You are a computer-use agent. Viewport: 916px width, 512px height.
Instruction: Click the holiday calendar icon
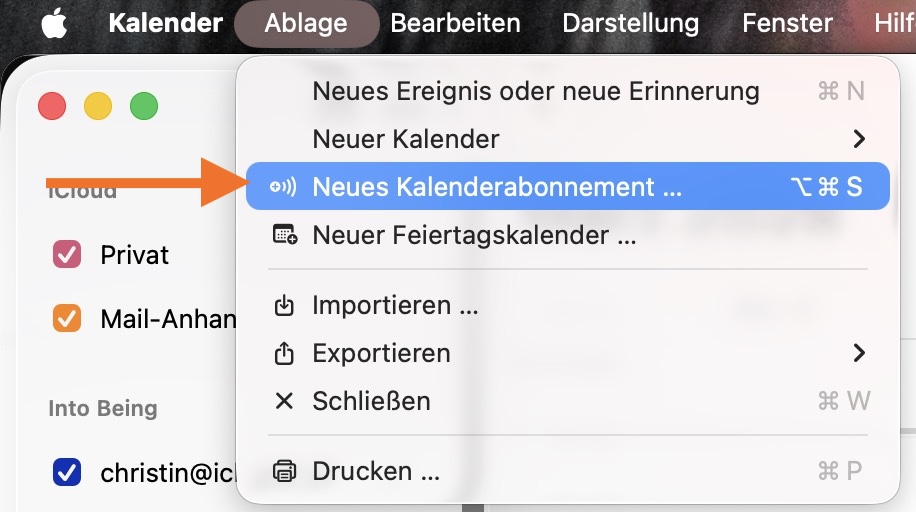[285, 236]
